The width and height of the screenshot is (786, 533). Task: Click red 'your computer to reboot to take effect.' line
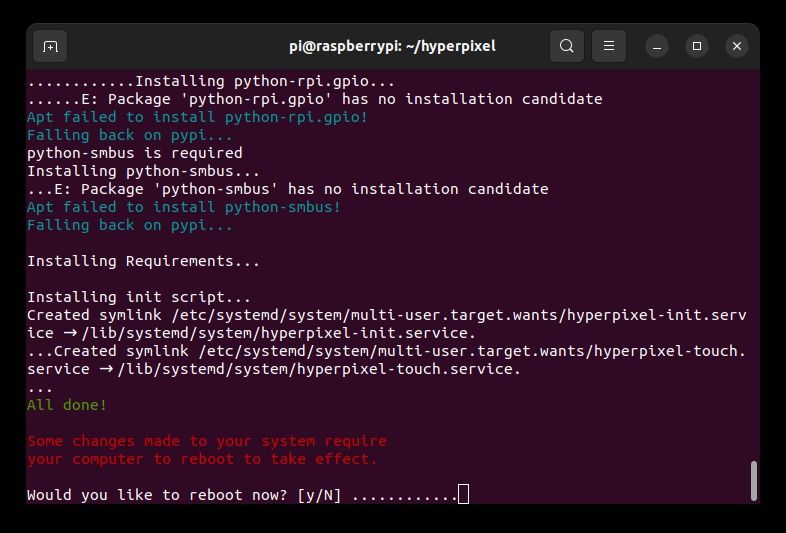point(202,459)
